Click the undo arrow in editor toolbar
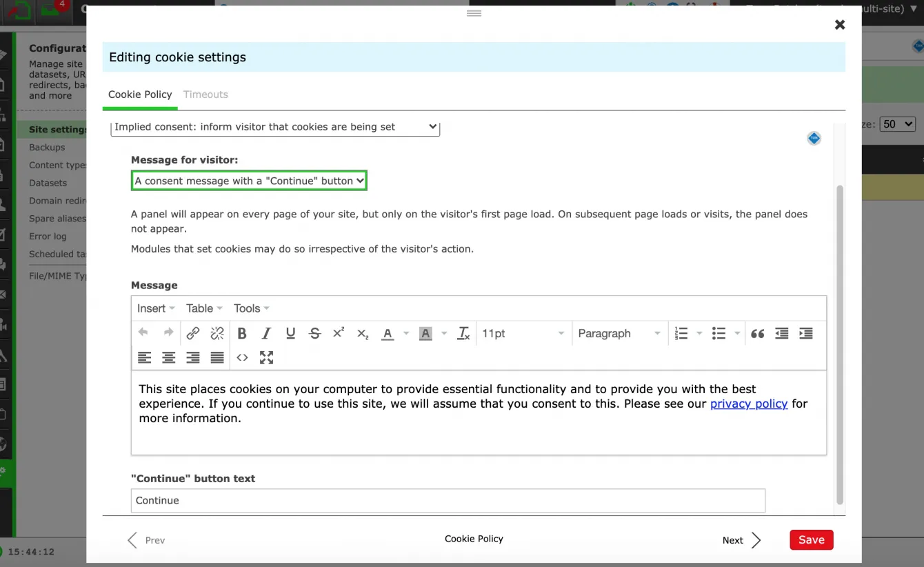Screen dimensions: 924x567 pyautogui.click(x=143, y=333)
